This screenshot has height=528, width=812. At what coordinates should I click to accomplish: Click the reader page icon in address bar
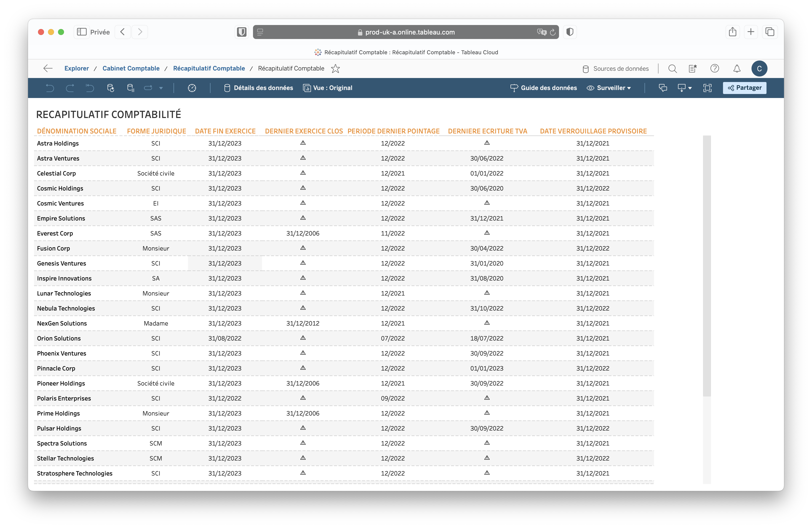260,32
